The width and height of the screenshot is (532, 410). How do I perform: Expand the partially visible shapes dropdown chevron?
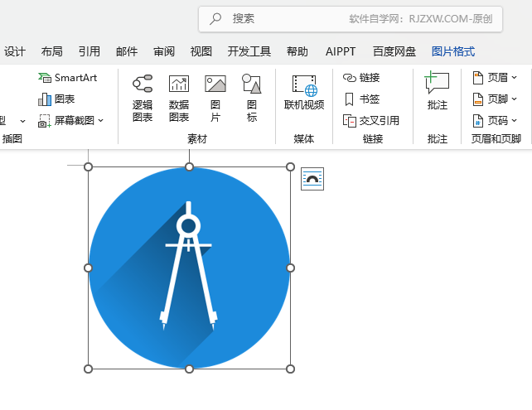[22, 121]
